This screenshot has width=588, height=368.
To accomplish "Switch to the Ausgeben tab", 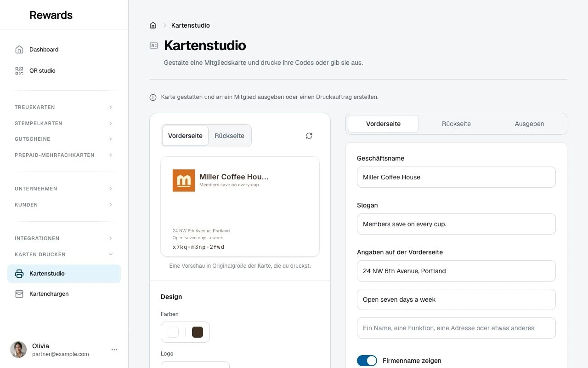I will pos(529,124).
